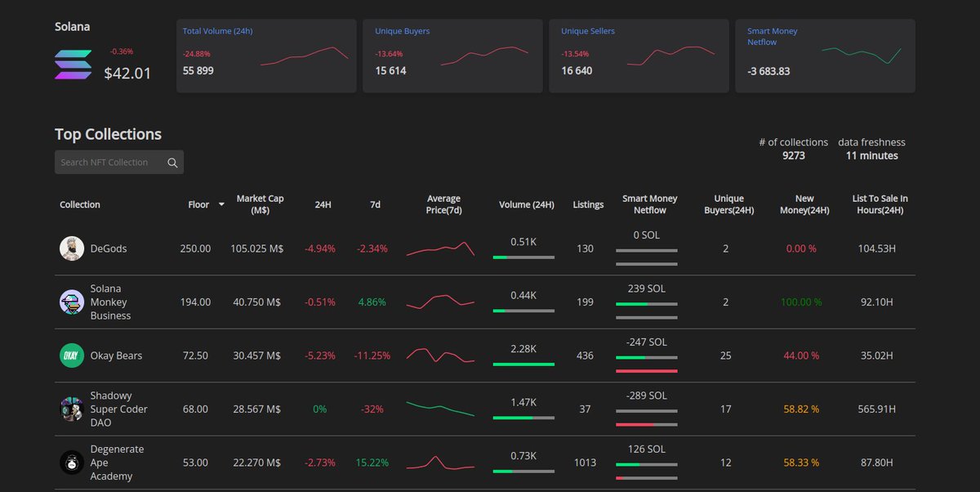Sort by Market Cap (M$) header
The width and height of the screenshot is (980, 492).
pos(260,204)
